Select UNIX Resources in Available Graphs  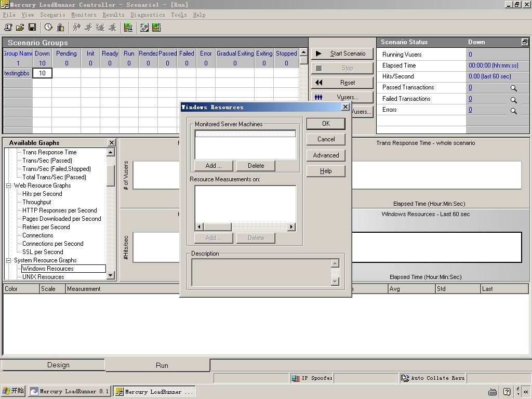pyautogui.click(x=43, y=277)
